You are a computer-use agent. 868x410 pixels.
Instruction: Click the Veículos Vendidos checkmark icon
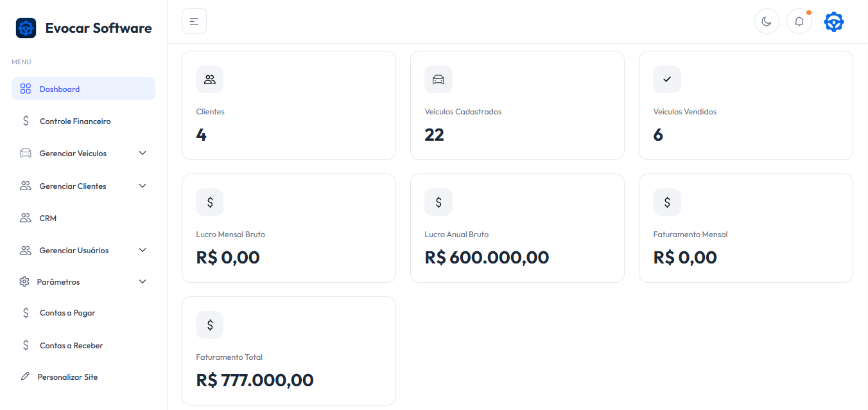pos(666,80)
